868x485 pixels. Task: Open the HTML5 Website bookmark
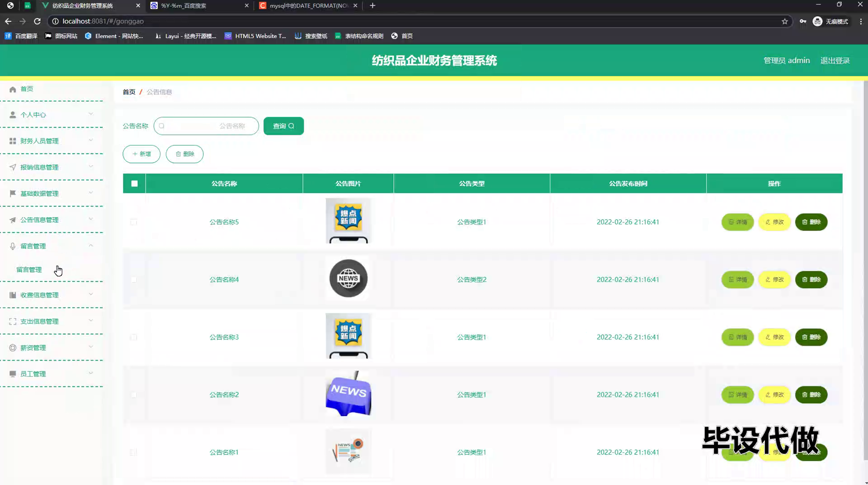255,36
